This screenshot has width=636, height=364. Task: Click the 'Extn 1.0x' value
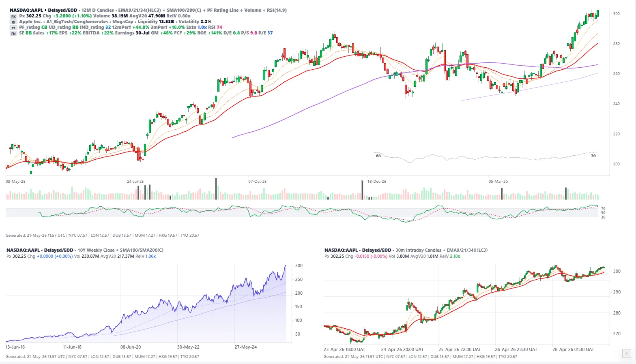197,27
